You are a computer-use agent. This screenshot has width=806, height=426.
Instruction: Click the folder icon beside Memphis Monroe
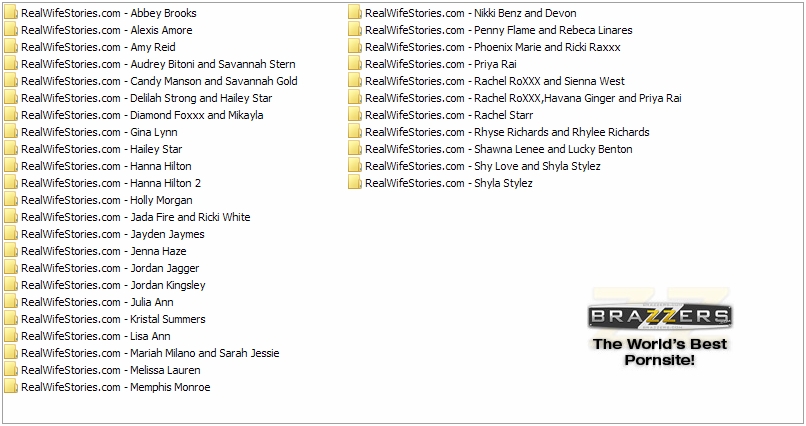click(x=11, y=386)
